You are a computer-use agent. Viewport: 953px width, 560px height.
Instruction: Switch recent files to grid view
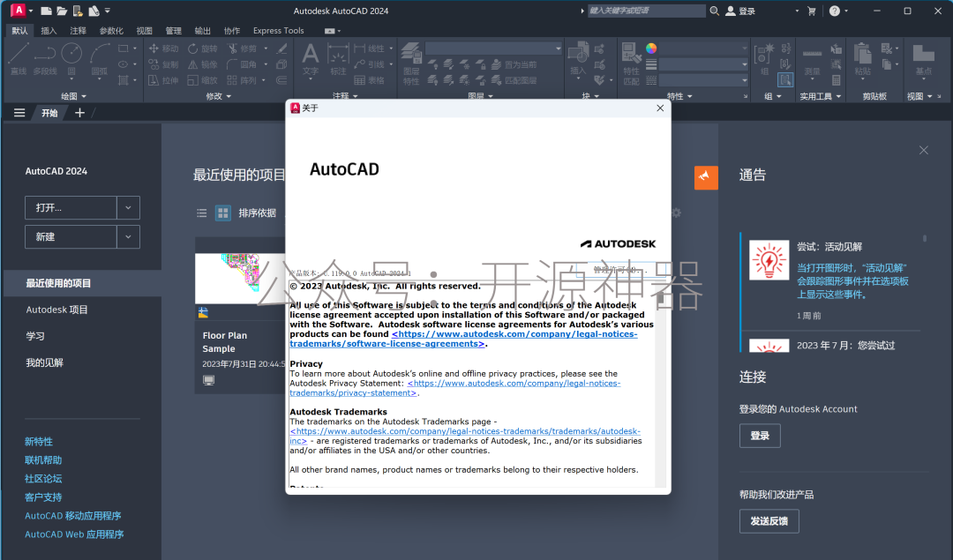pos(223,213)
